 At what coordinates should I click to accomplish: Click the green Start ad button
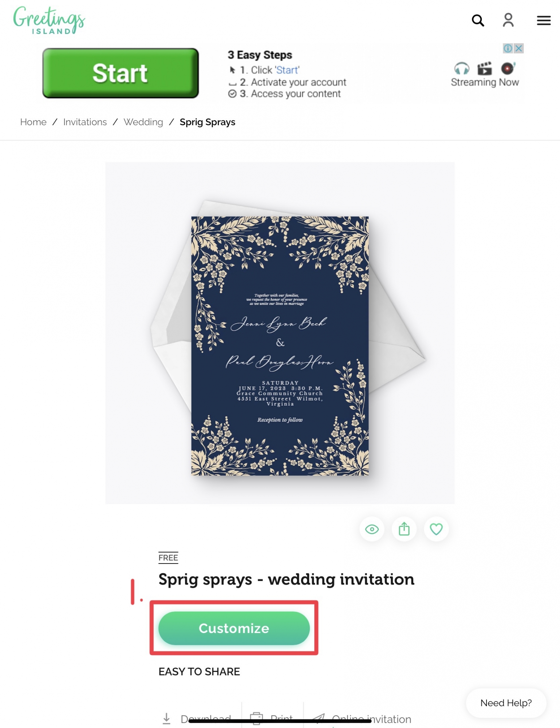click(x=121, y=73)
